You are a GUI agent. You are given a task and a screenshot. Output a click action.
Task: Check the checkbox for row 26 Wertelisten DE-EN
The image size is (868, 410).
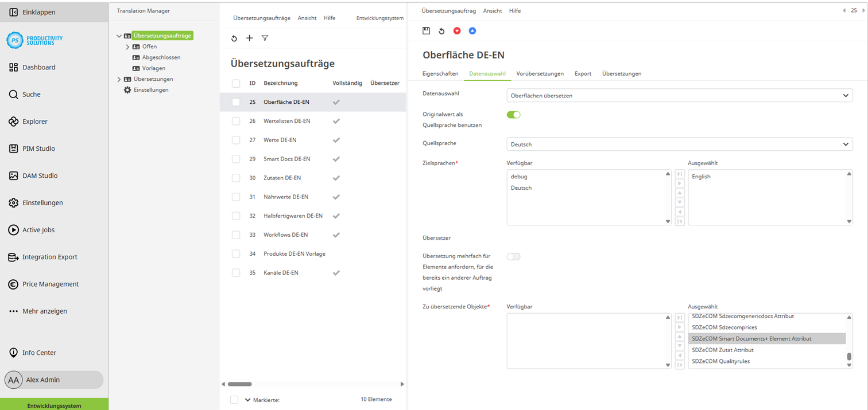coord(235,120)
